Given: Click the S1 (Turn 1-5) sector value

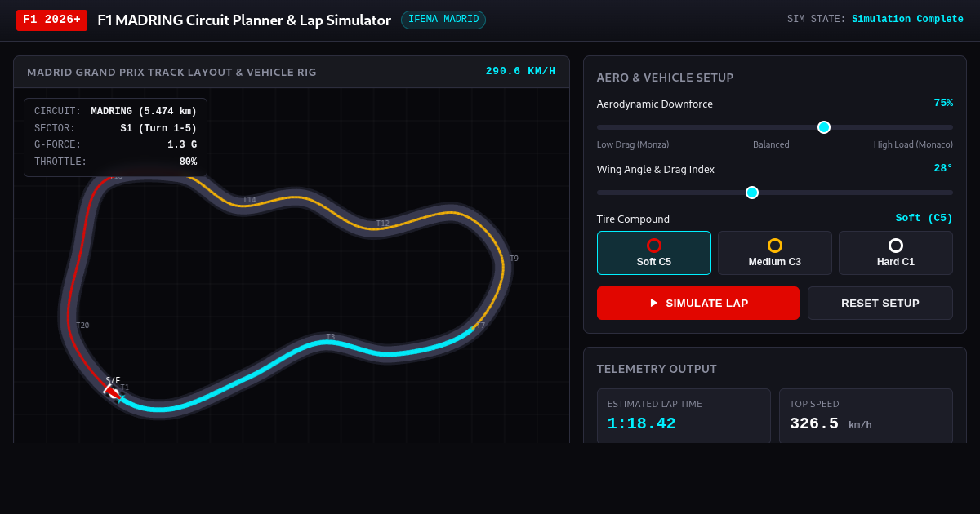Looking at the screenshot, I should [158, 129].
